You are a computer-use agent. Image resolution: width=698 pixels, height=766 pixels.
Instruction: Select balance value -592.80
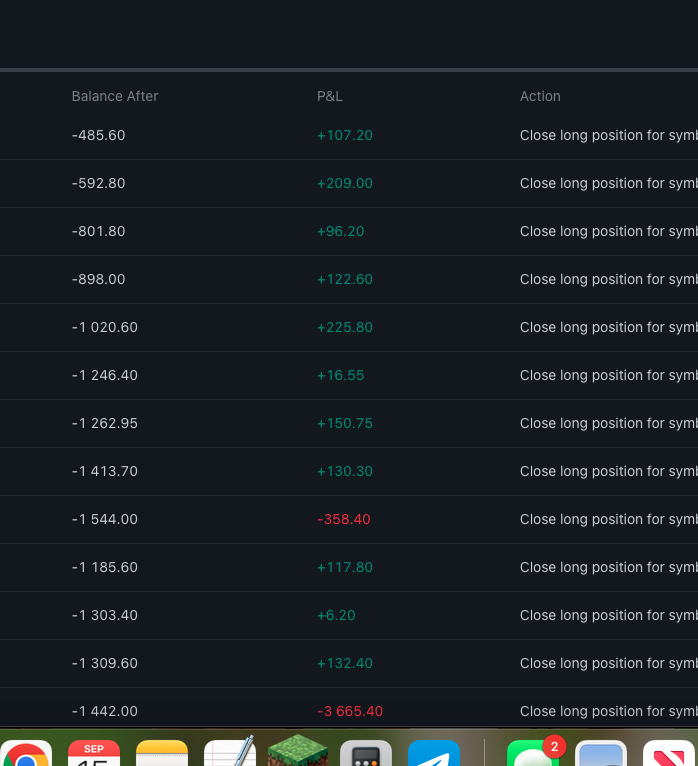(x=99, y=183)
